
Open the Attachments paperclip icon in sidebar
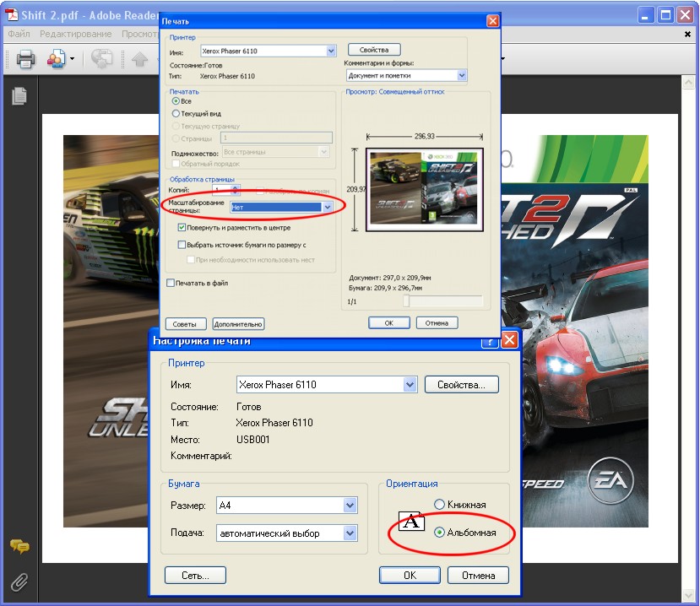pyautogui.click(x=19, y=582)
